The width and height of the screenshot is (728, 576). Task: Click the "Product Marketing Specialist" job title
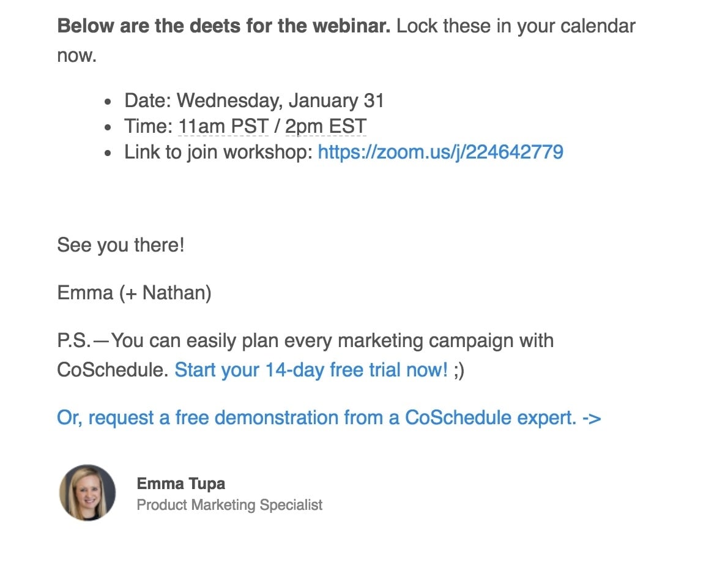coord(229,505)
